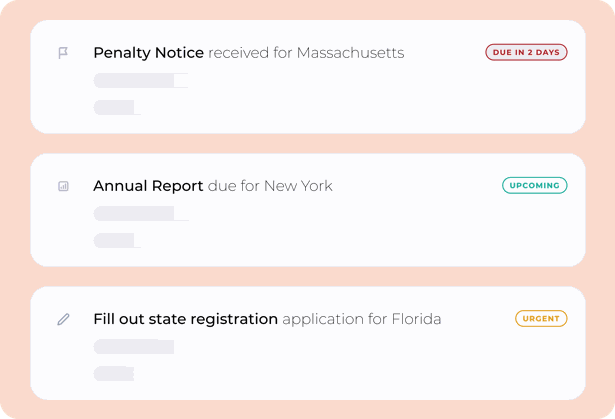Click the URGENT status badge
Screen dimensions: 615x419
541,319
